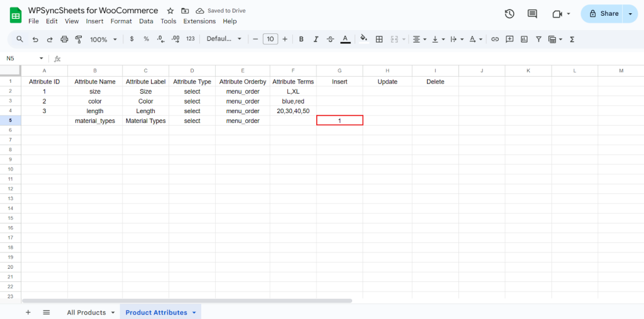
Task: Increase the font size
Action: [x=285, y=40]
